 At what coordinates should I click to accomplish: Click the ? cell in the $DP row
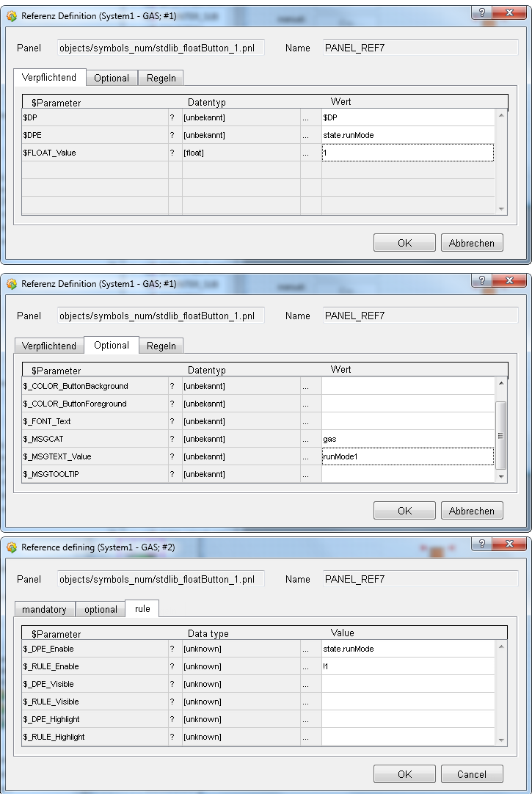[175, 117]
